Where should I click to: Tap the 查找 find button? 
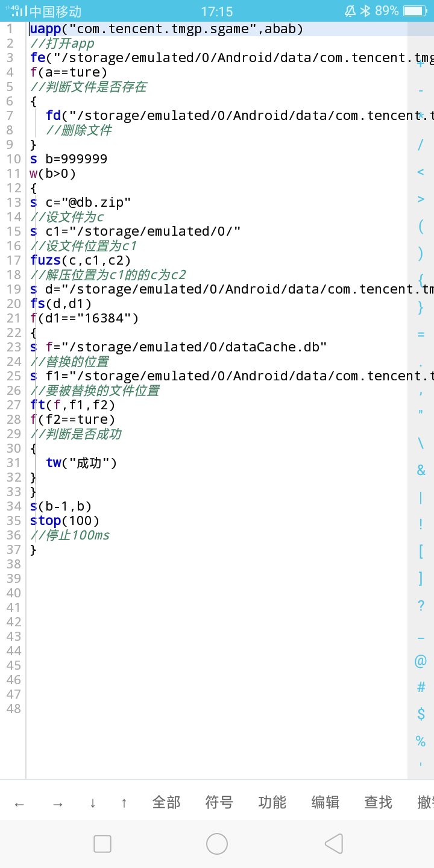[x=378, y=802]
